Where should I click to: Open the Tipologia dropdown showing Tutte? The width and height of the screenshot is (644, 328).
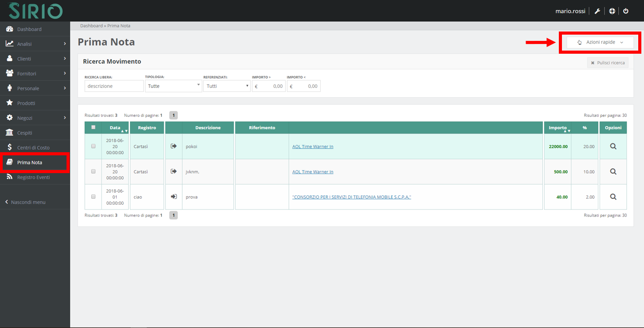(x=173, y=86)
